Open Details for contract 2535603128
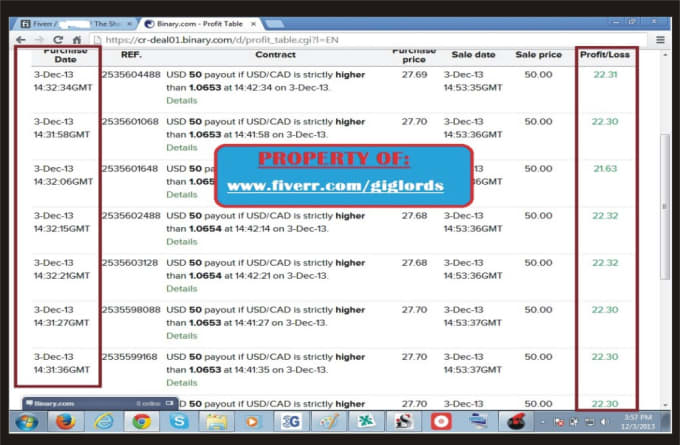Image resolution: width=680 pixels, height=445 pixels. 182,289
